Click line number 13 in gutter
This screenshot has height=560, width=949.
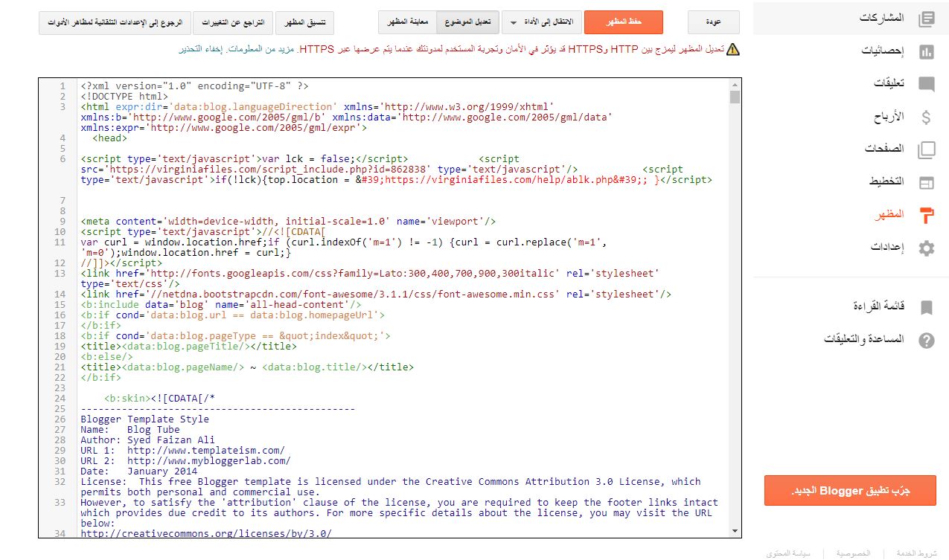pyautogui.click(x=61, y=273)
